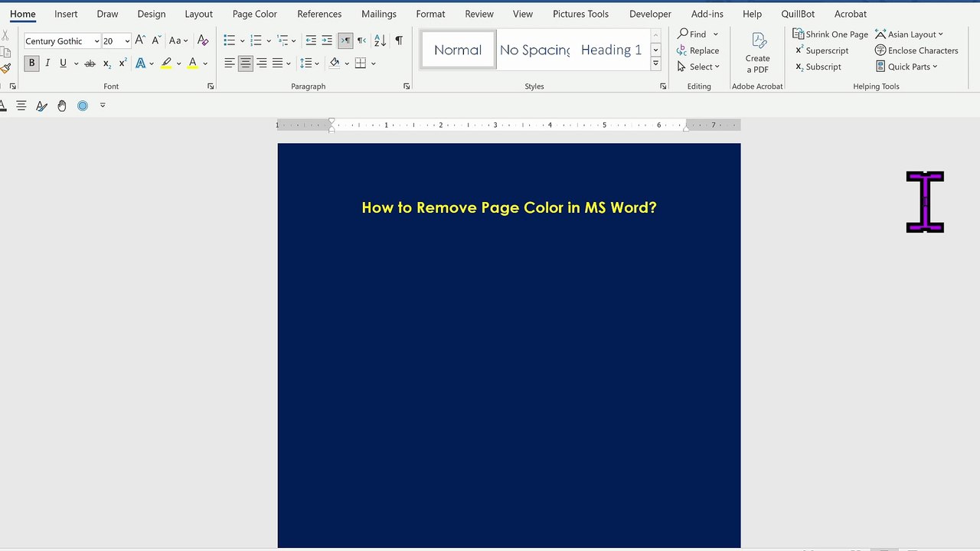Highlight text with the yellow highlighter

pyautogui.click(x=166, y=64)
